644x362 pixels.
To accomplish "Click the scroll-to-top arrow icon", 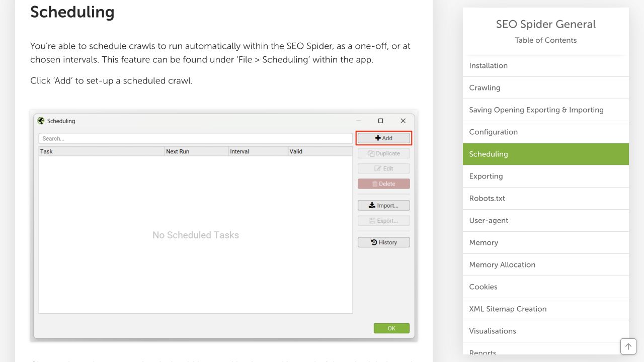I will (628, 346).
